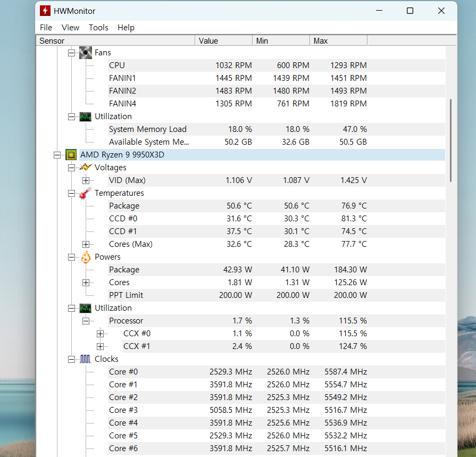Open the File menu
Image resolution: width=476 pixels, height=457 pixels.
coord(46,28)
